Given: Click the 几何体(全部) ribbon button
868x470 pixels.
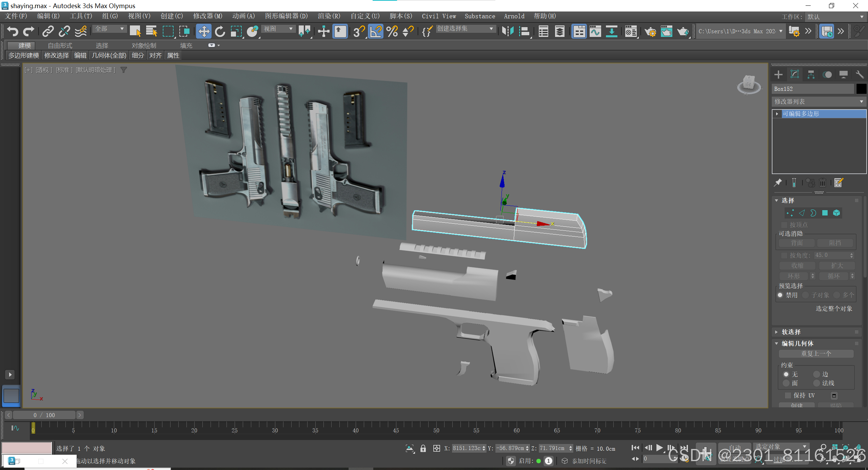Looking at the screenshot, I should tap(109, 55).
